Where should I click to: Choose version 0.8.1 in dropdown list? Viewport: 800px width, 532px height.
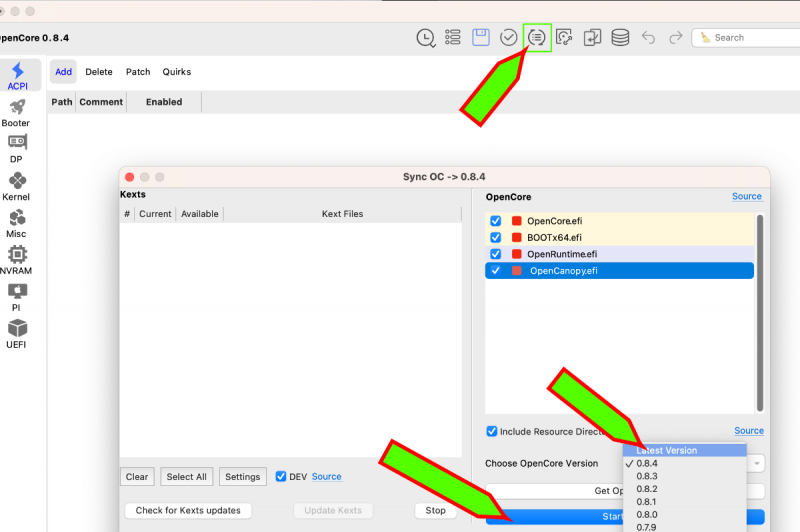pyautogui.click(x=685, y=501)
